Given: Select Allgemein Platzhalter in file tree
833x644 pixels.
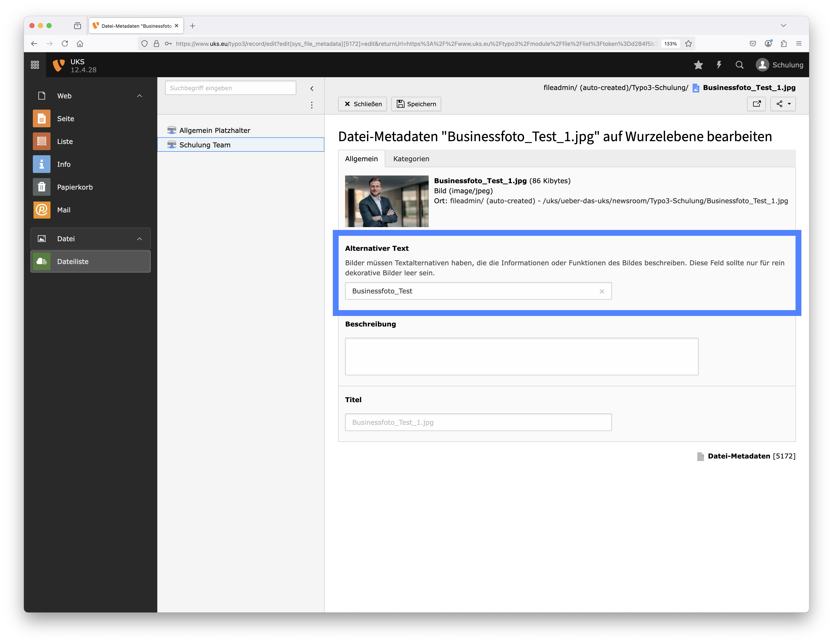Looking at the screenshot, I should (214, 131).
